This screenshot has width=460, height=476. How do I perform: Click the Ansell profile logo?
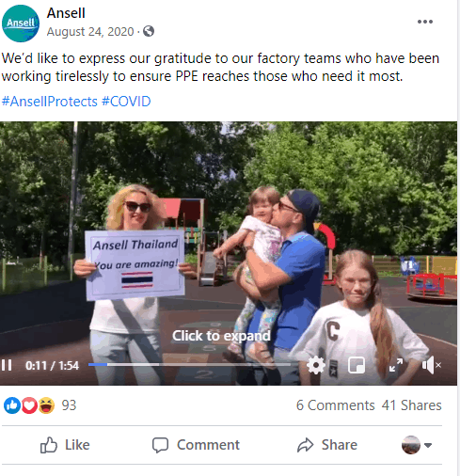(21, 24)
